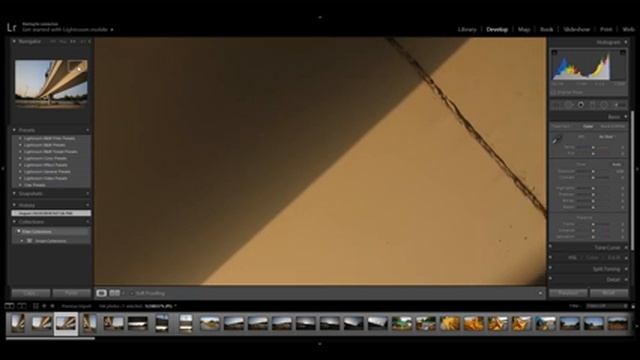Image resolution: width=640 pixels, height=360 pixels.
Task: Toggle highlight clipping indicator in histogram
Action: [622, 53]
